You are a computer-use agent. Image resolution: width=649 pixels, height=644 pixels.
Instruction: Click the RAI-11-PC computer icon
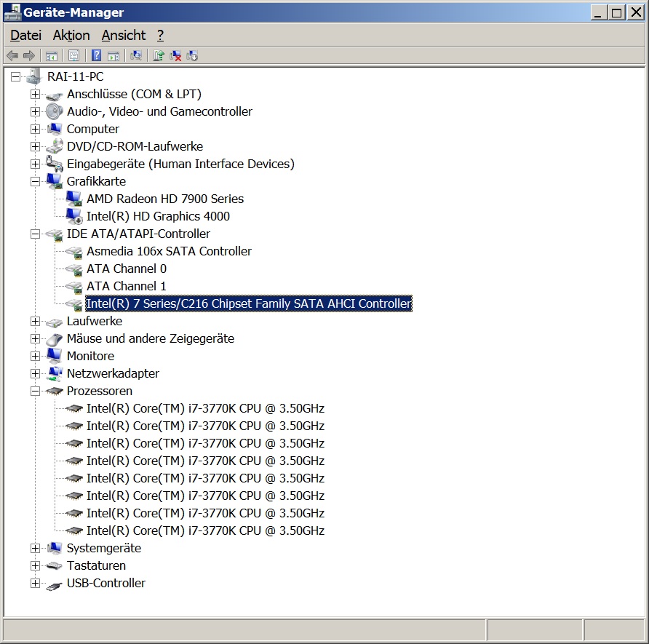click(x=34, y=76)
